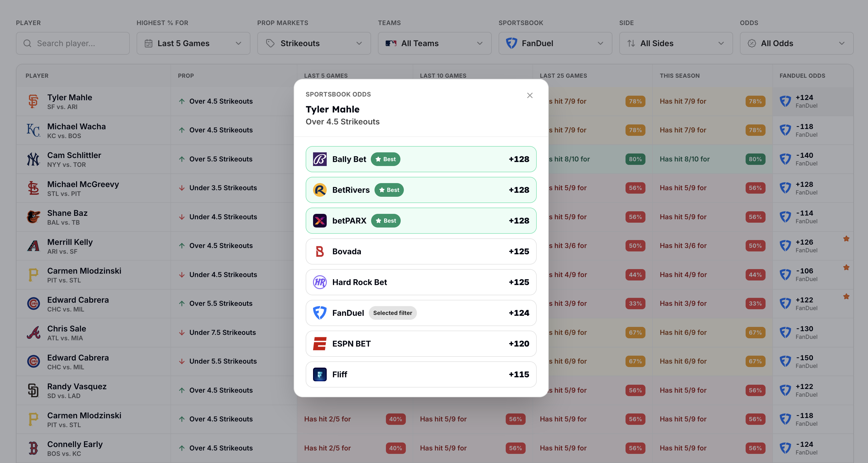Image resolution: width=868 pixels, height=463 pixels.
Task: Click the Padres logo beside Randy Vasquez
Action: click(33, 390)
